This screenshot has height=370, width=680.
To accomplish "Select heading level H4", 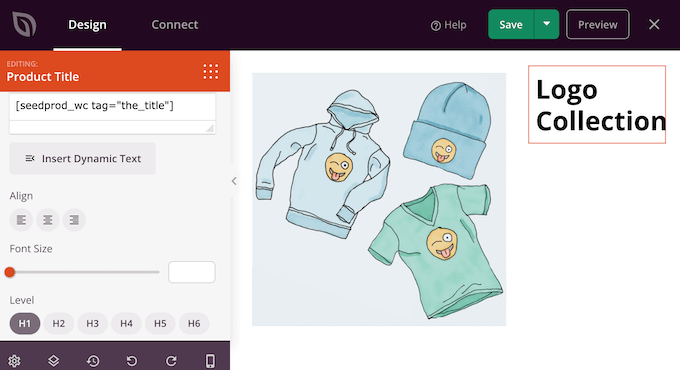I will tap(126, 324).
